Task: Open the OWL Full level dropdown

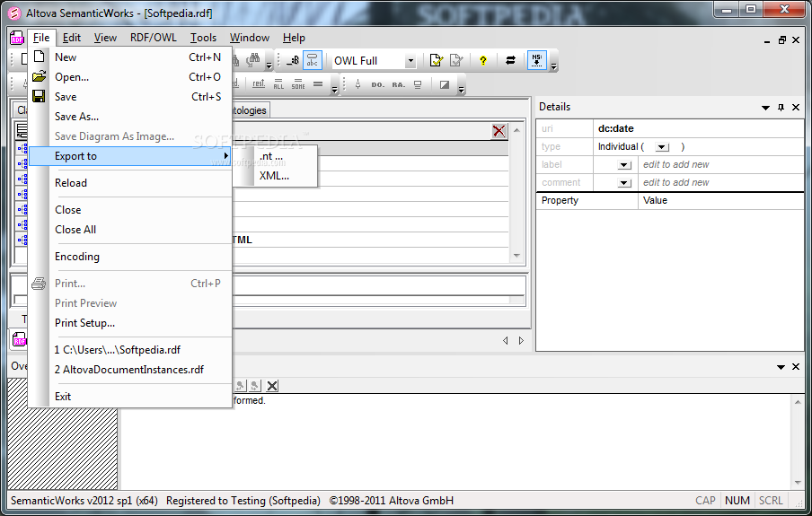Action: (x=410, y=61)
